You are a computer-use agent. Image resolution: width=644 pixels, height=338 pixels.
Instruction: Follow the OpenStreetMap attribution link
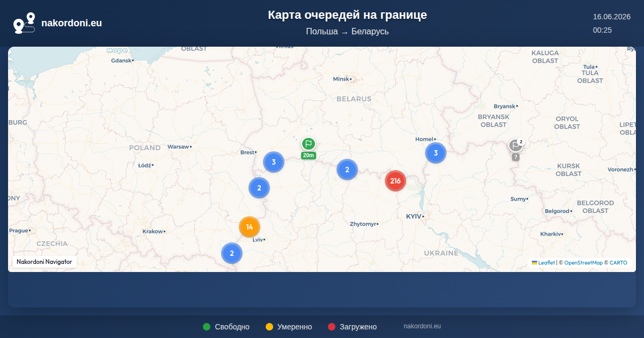tap(583, 263)
